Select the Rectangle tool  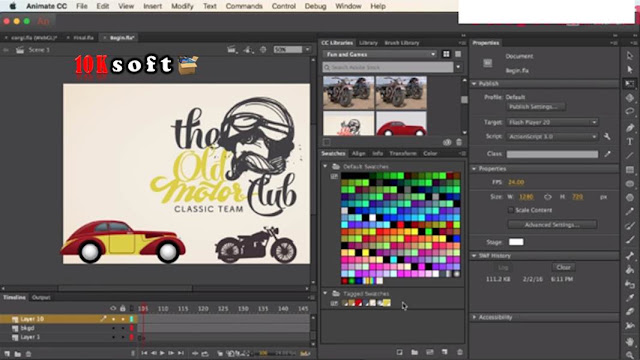[630, 170]
